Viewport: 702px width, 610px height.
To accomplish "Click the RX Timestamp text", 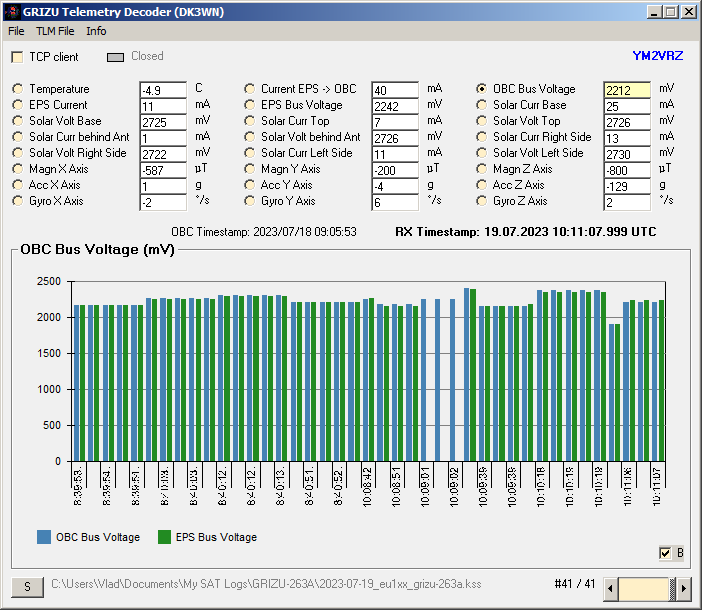I will coord(526,232).
